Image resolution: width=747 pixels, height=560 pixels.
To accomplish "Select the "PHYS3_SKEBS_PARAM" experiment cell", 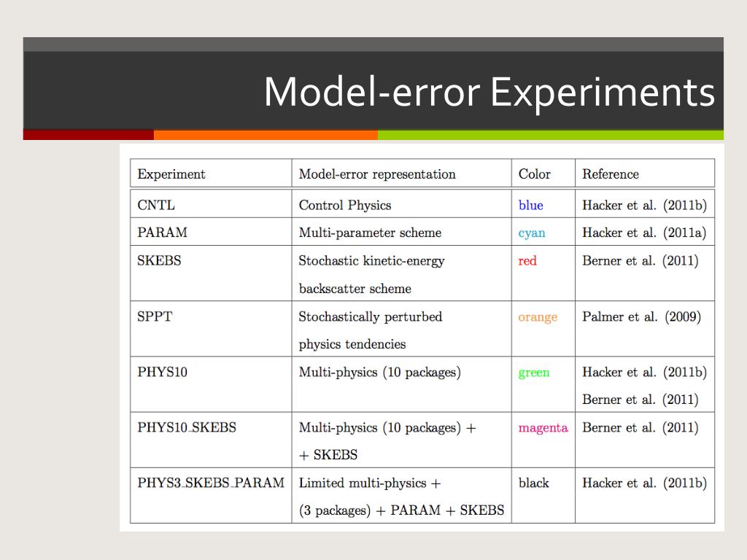I will 211,483.
